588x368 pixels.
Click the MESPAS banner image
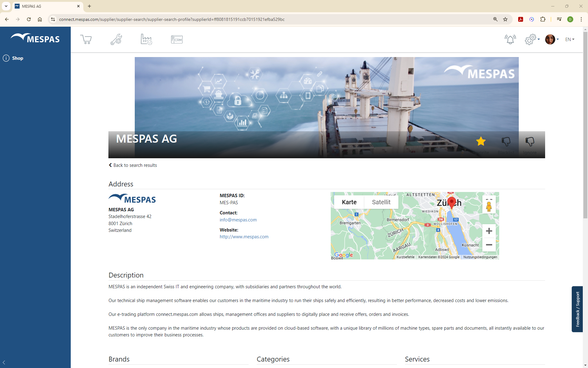(326, 107)
